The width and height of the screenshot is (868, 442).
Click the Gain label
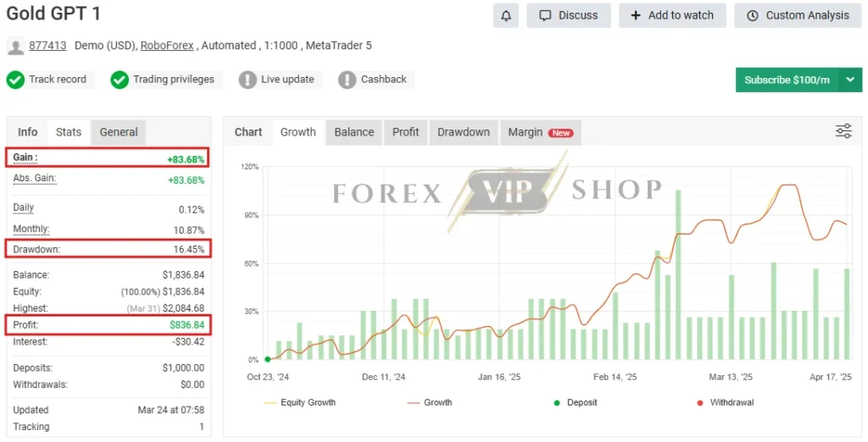pos(25,157)
